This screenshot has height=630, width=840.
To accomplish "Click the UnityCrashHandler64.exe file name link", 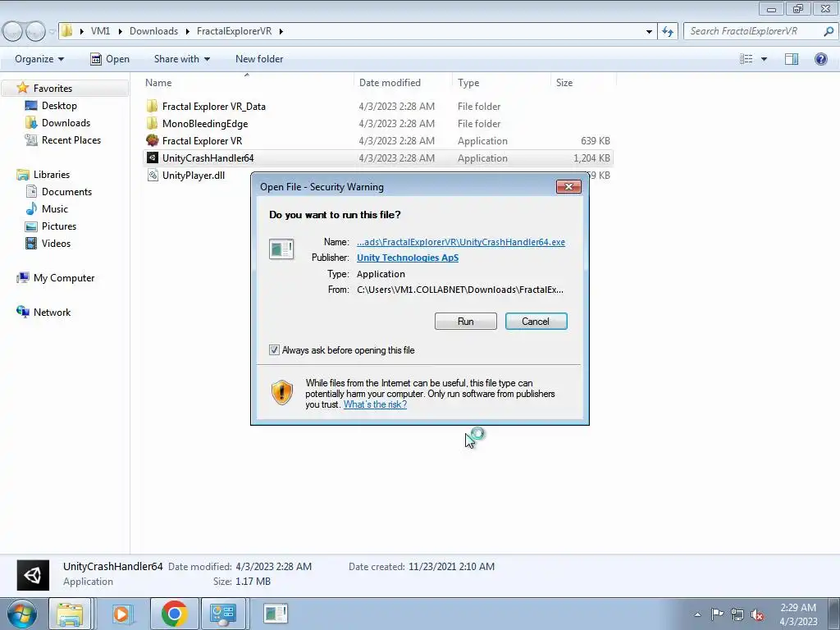I will point(461,242).
